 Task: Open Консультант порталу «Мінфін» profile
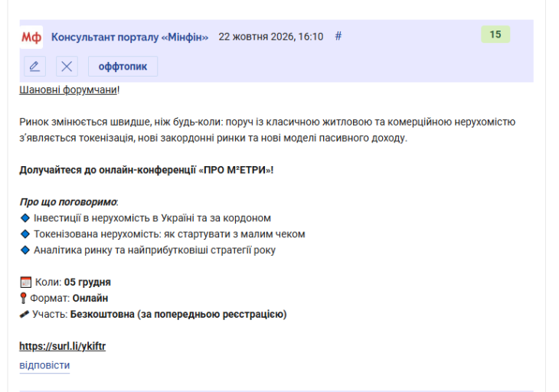pos(129,37)
